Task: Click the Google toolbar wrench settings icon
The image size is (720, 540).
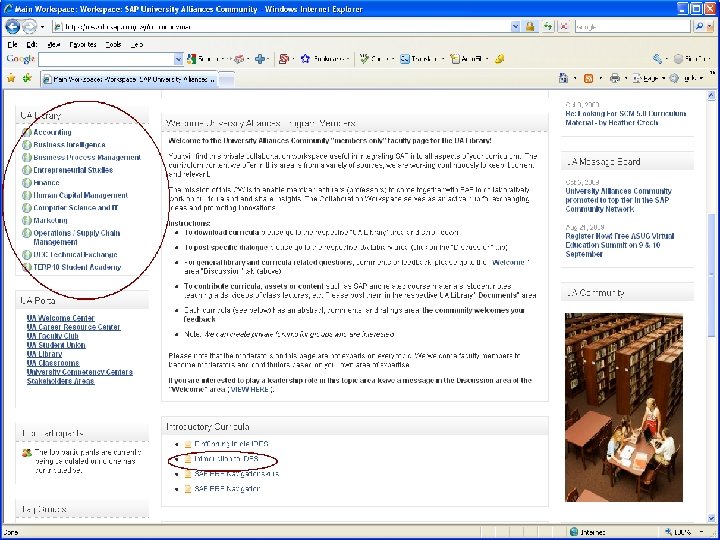Action: coord(657,59)
